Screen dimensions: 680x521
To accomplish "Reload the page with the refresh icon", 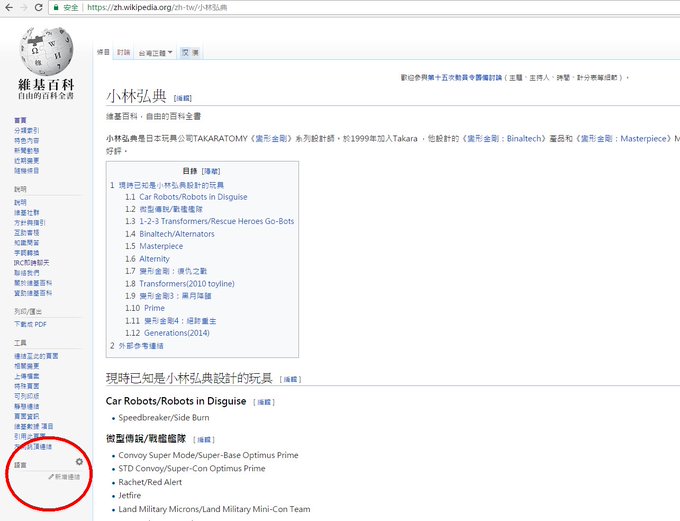I will (38, 7).
